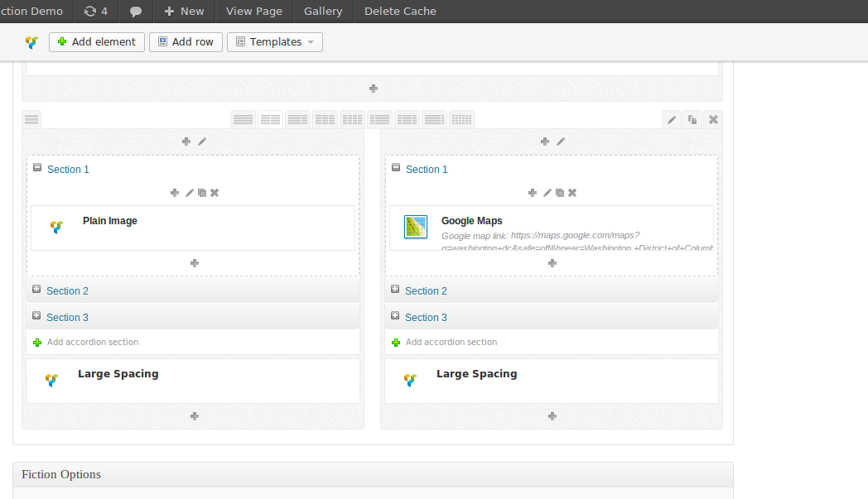Prepend element to the left column

(186, 142)
